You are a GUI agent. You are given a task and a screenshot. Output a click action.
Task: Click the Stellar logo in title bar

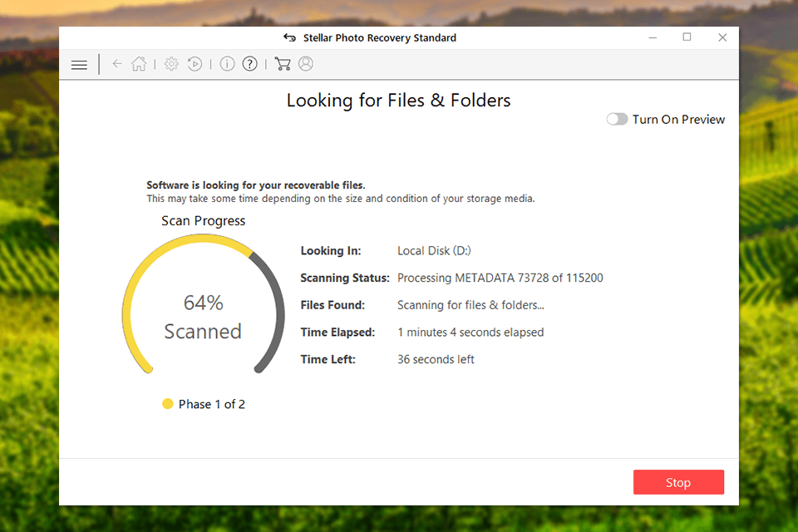289,37
